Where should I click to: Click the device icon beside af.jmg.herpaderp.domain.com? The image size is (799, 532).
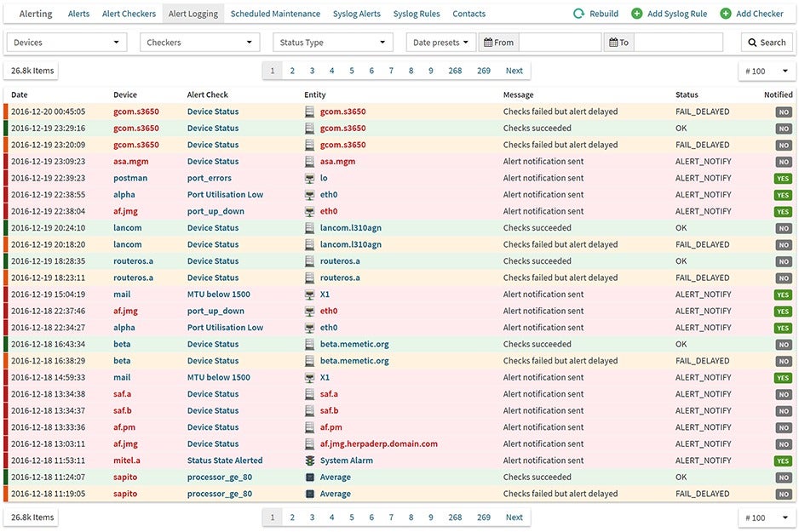point(309,444)
